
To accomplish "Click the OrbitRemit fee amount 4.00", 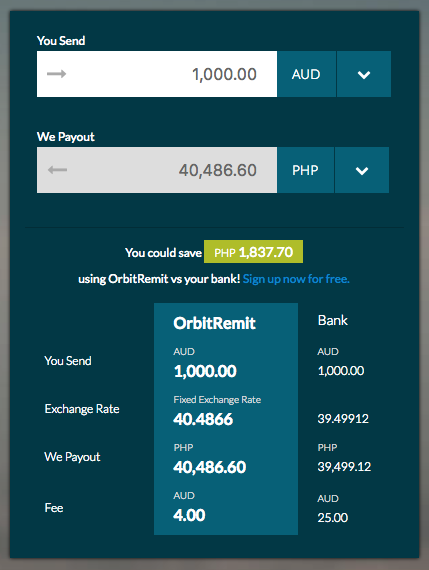I will pyautogui.click(x=189, y=515).
